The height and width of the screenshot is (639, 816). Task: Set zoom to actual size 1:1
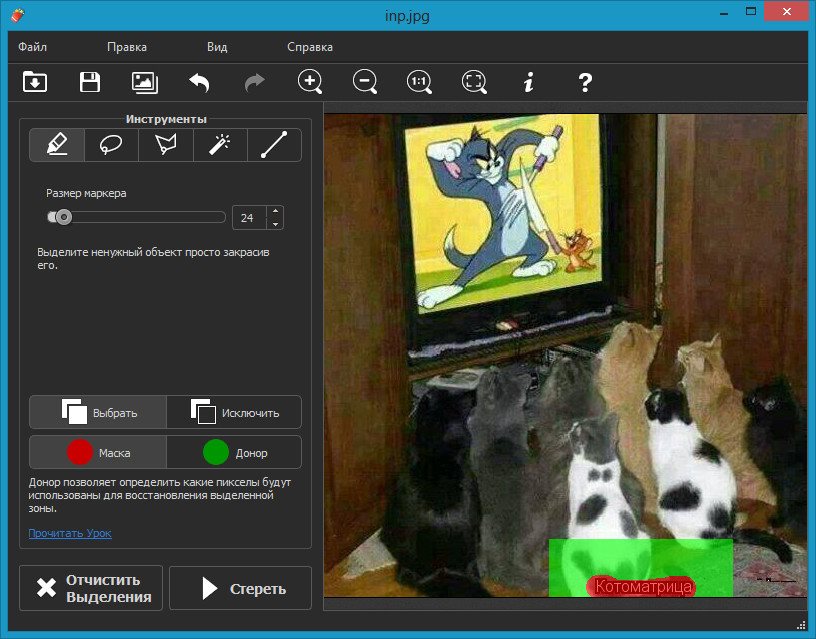[419, 82]
